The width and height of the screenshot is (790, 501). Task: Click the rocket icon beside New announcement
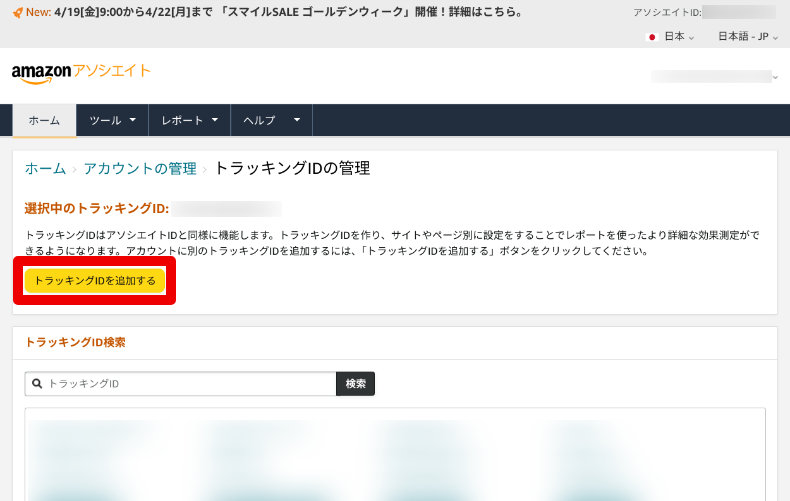(x=18, y=13)
